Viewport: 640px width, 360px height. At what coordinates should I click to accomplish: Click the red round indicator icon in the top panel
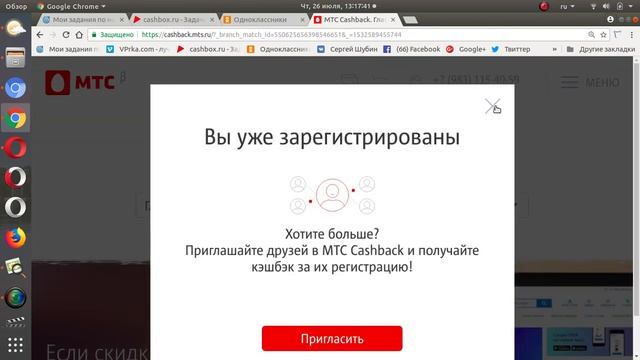tap(544, 6)
